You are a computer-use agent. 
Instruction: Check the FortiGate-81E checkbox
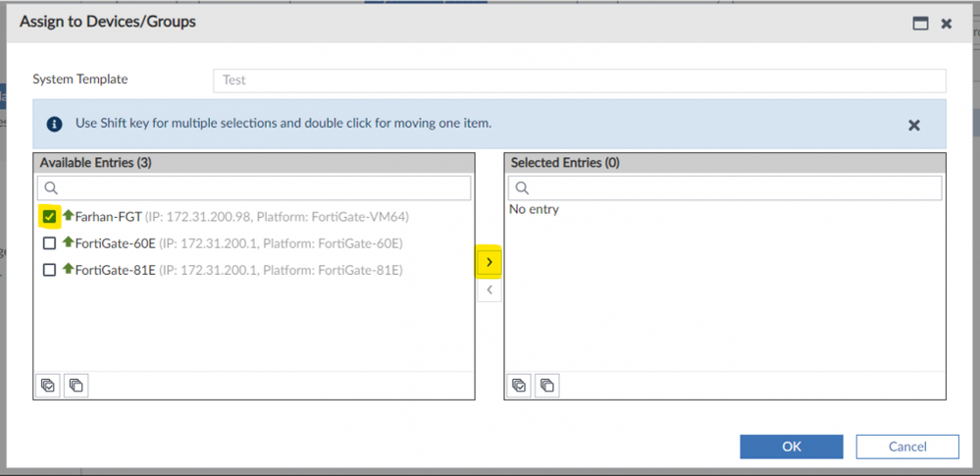[x=49, y=270]
